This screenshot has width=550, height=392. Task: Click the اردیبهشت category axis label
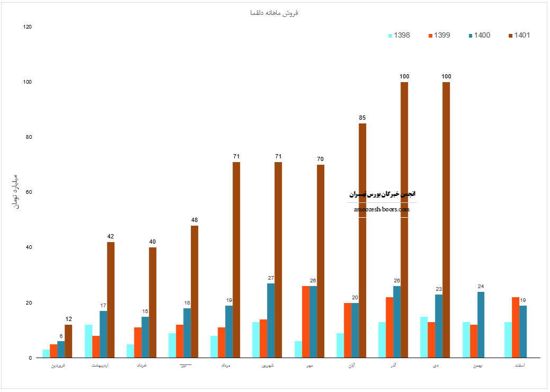click(100, 366)
